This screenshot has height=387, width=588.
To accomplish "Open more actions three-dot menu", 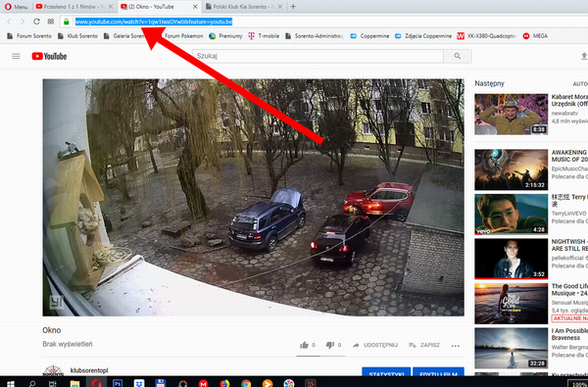I will tap(456, 346).
